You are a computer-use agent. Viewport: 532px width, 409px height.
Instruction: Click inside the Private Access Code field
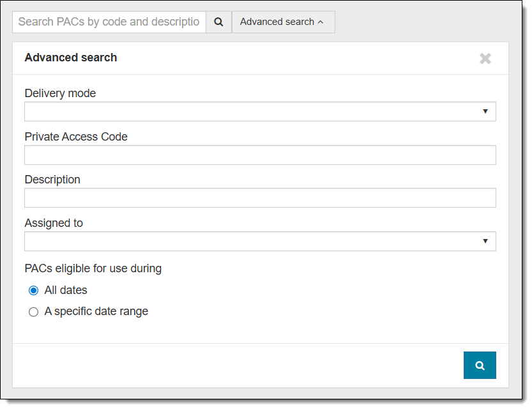point(260,155)
